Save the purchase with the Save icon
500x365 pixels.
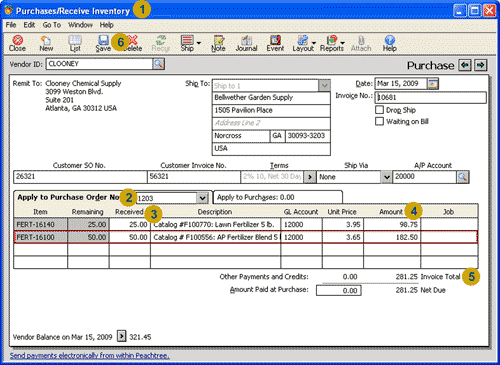tap(103, 43)
